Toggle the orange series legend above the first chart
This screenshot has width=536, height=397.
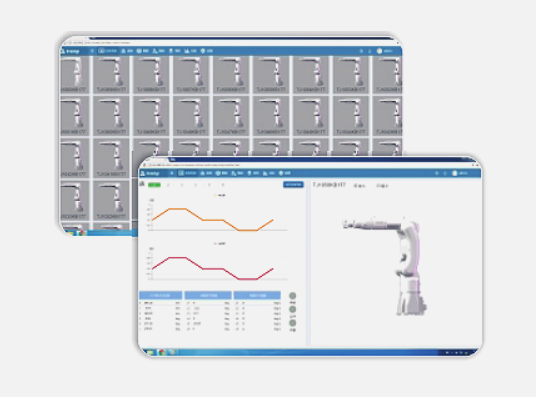coord(219,195)
